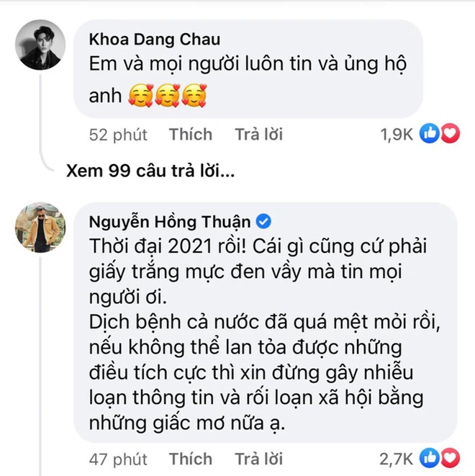Click the like reaction icon beside 1,9K
The height and width of the screenshot is (476, 475).
[430, 133]
